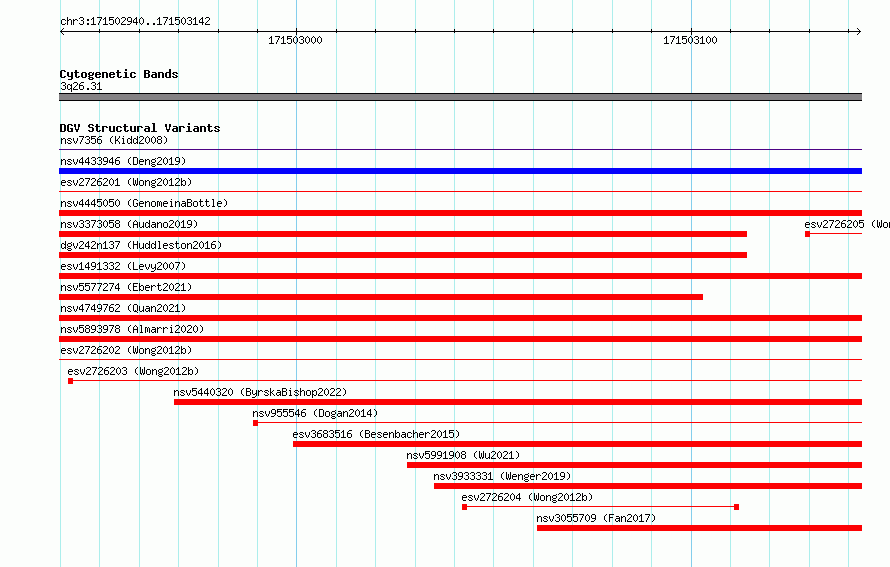Click the chr3:171502940..171503142 region label
This screenshot has height=567, width=890.
pyautogui.click(x=135, y=21)
